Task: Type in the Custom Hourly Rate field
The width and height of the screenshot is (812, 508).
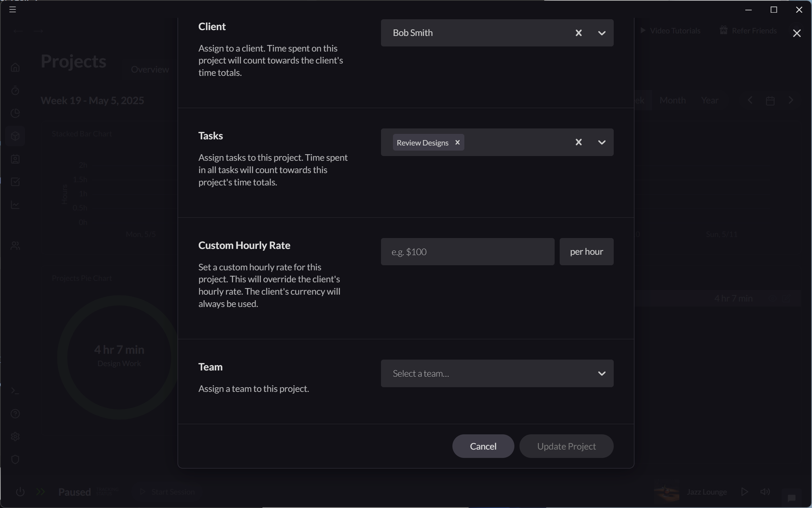Action: 467,251
